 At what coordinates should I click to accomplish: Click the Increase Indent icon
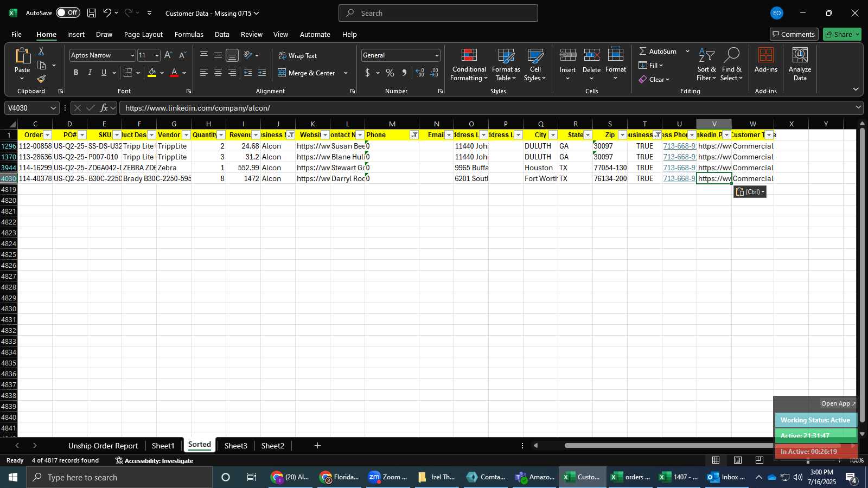262,73
